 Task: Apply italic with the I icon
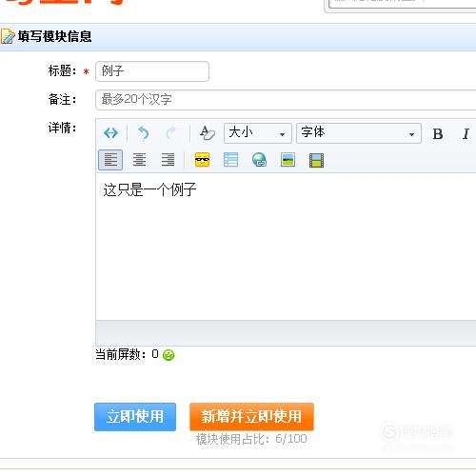coord(466,134)
